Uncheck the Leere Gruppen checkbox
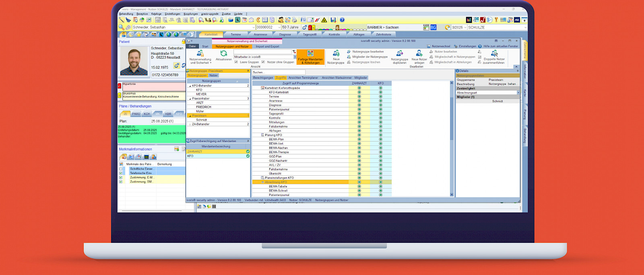644x275 pixels. point(236,62)
